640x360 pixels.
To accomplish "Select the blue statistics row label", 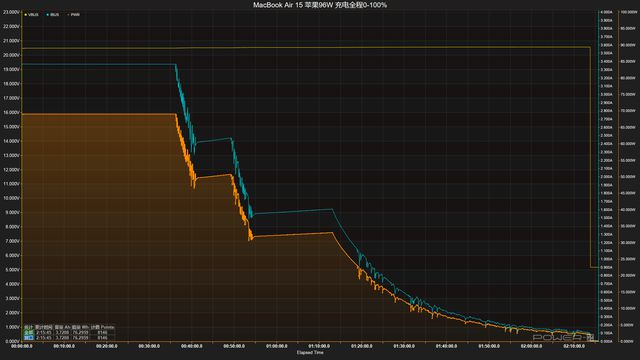I will click(29, 338).
